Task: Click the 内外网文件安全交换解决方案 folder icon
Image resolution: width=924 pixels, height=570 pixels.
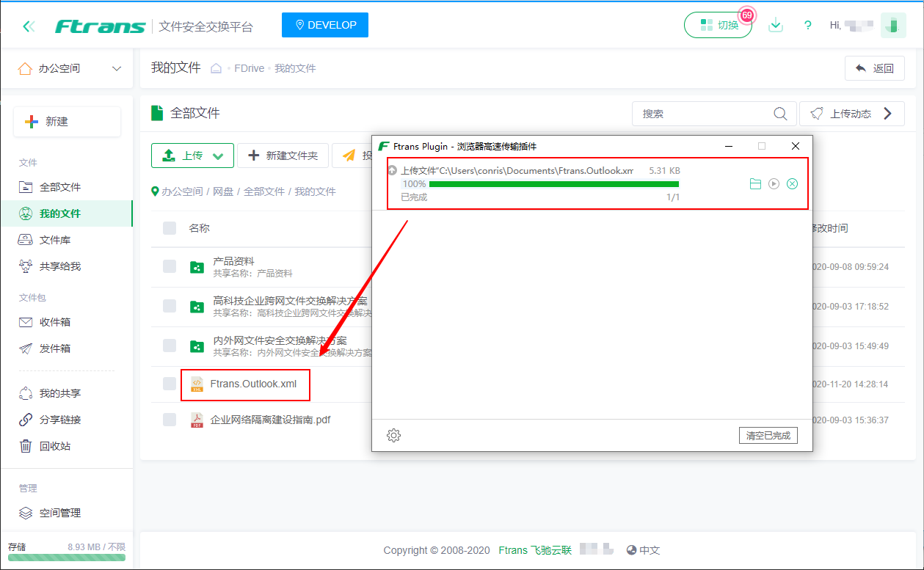Action: [x=197, y=346]
